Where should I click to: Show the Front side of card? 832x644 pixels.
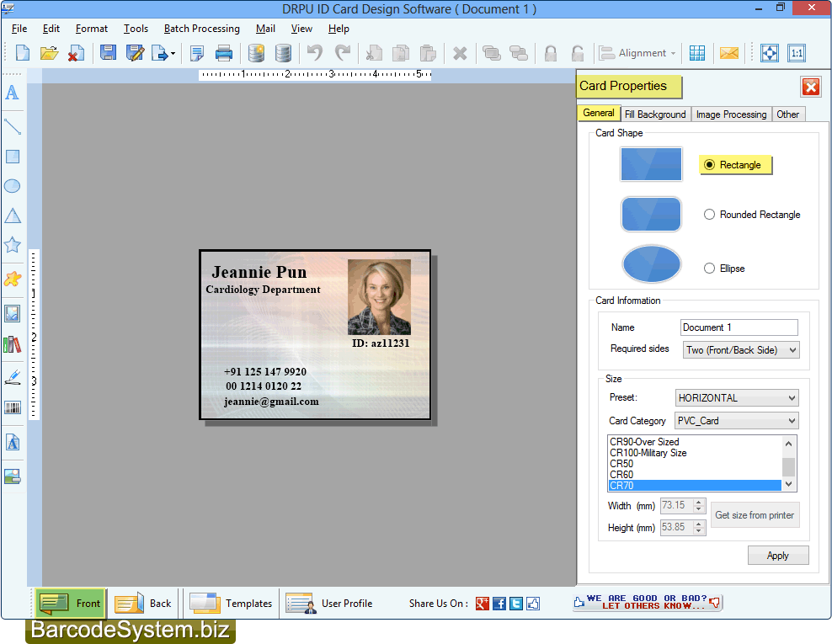[71, 604]
